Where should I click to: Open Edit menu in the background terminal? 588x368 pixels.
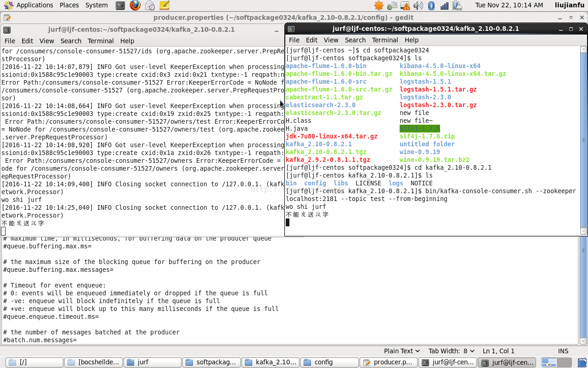click(27, 41)
